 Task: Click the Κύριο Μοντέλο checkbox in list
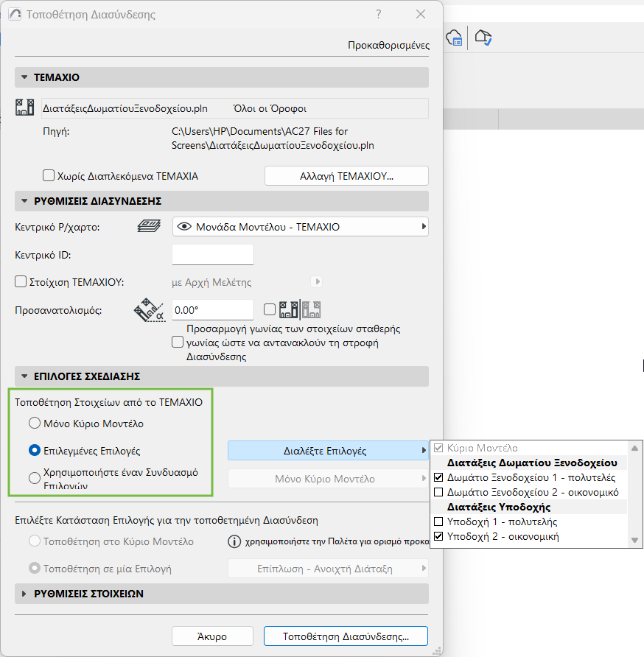coord(438,448)
